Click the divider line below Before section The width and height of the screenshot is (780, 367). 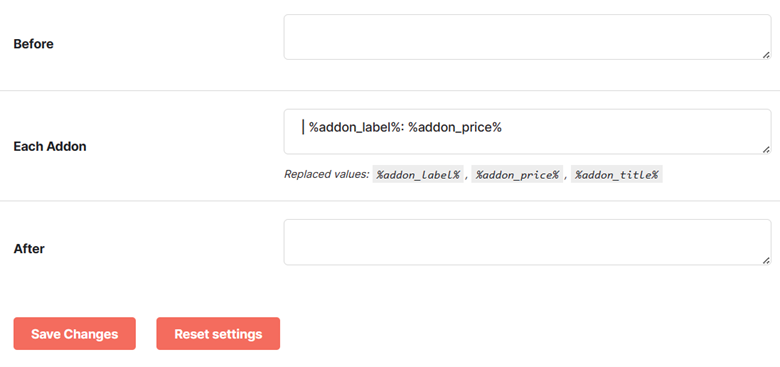pyautogui.click(x=390, y=91)
